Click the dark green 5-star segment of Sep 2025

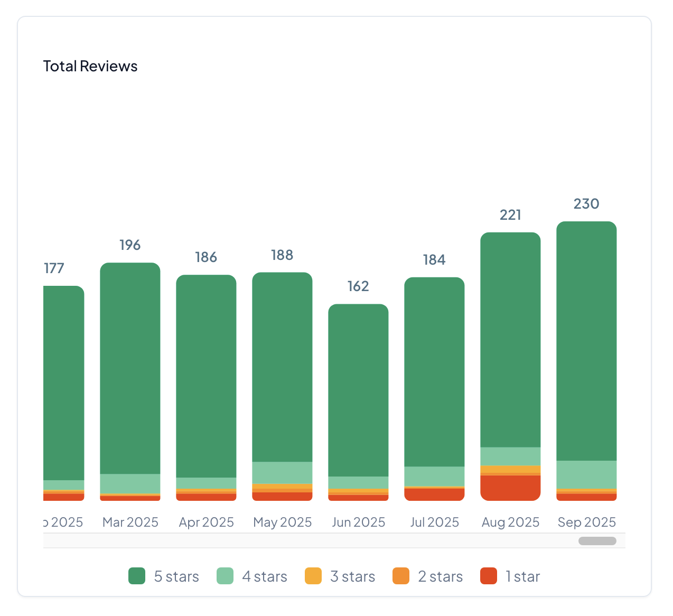pos(586,341)
